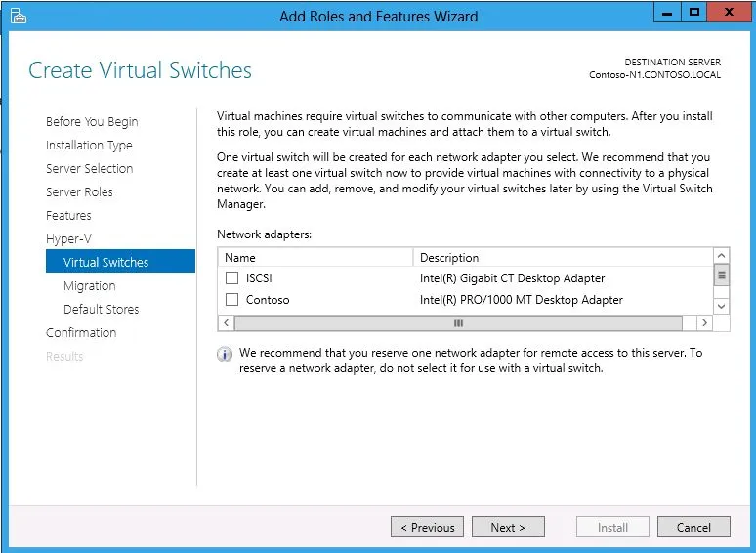This screenshot has height=553, width=756.
Task: Open the Server Roles step
Action: pos(79,191)
